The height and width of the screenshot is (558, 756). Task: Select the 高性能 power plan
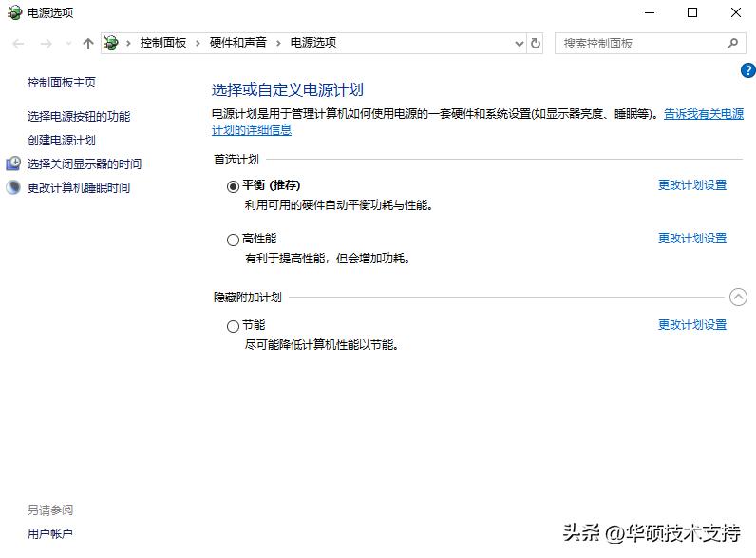click(233, 240)
